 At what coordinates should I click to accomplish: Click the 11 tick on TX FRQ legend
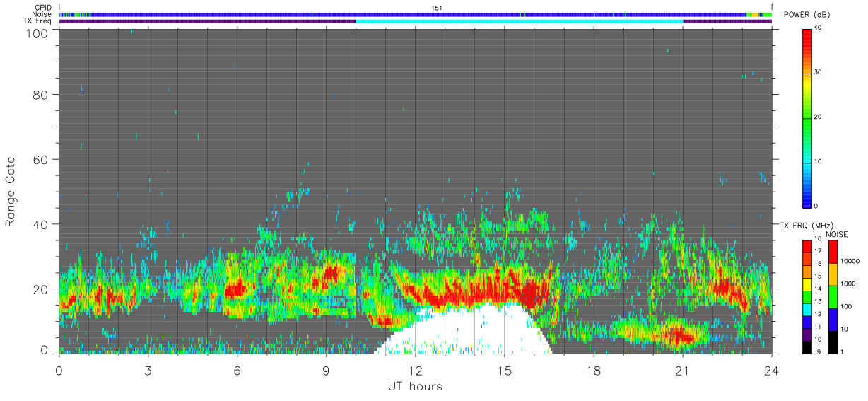817,327
